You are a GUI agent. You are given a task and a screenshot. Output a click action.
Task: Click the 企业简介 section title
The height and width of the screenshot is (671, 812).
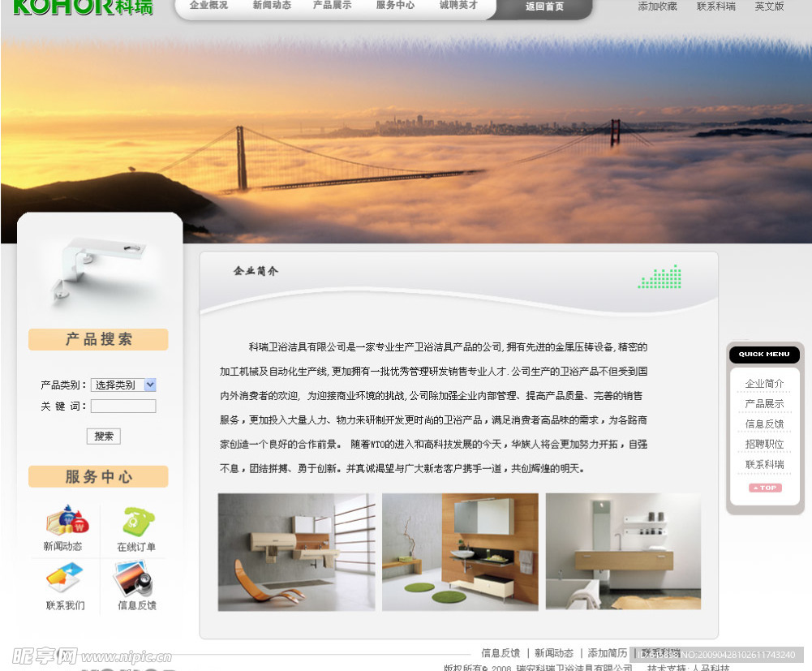[x=256, y=271]
